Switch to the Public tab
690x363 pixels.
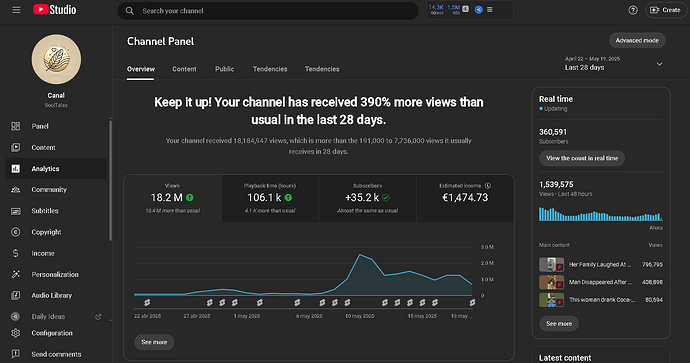pos(224,69)
